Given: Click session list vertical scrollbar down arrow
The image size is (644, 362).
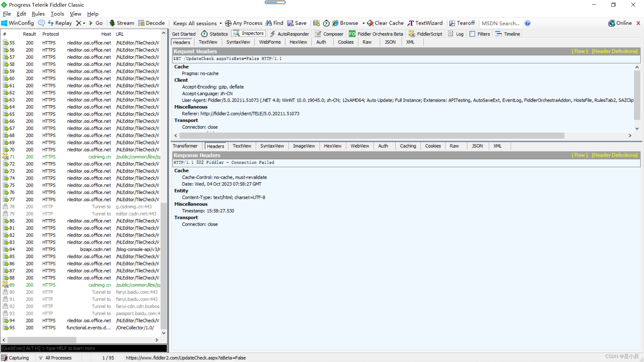Looking at the screenshot, I should pos(164,333).
